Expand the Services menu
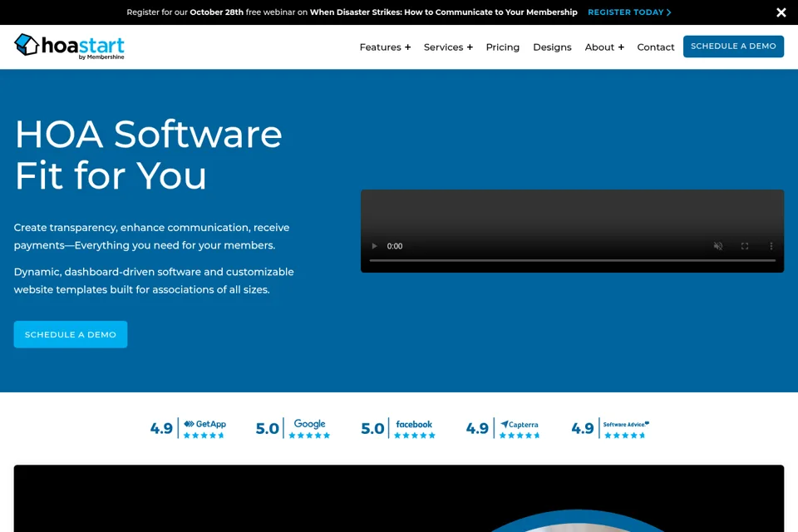Image resolution: width=798 pixels, height=532 pixels. pos(448,47)
